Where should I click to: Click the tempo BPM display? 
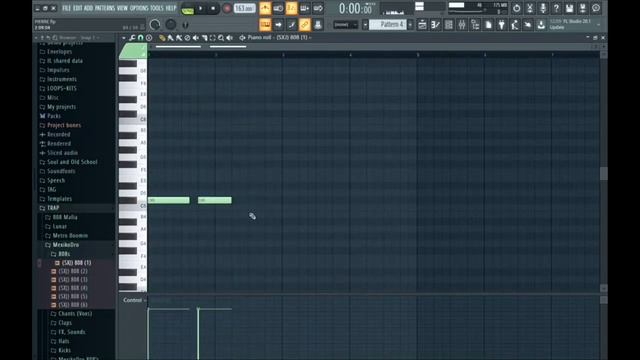tap(244, 8)
